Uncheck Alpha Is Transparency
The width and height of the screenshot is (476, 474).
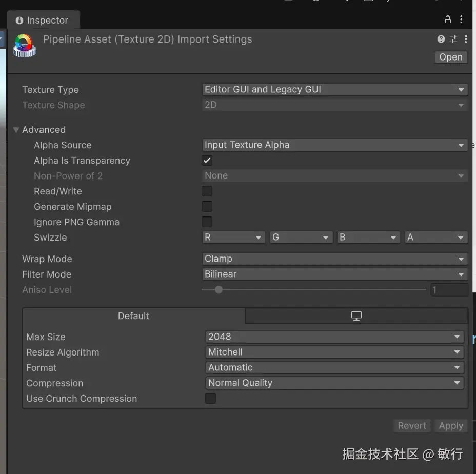coord(207,161)
